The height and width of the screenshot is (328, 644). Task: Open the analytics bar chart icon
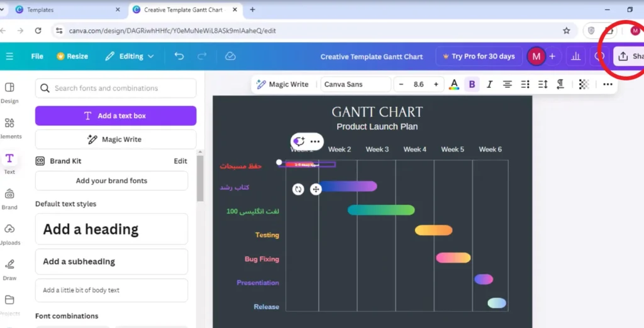pos(576,57)
